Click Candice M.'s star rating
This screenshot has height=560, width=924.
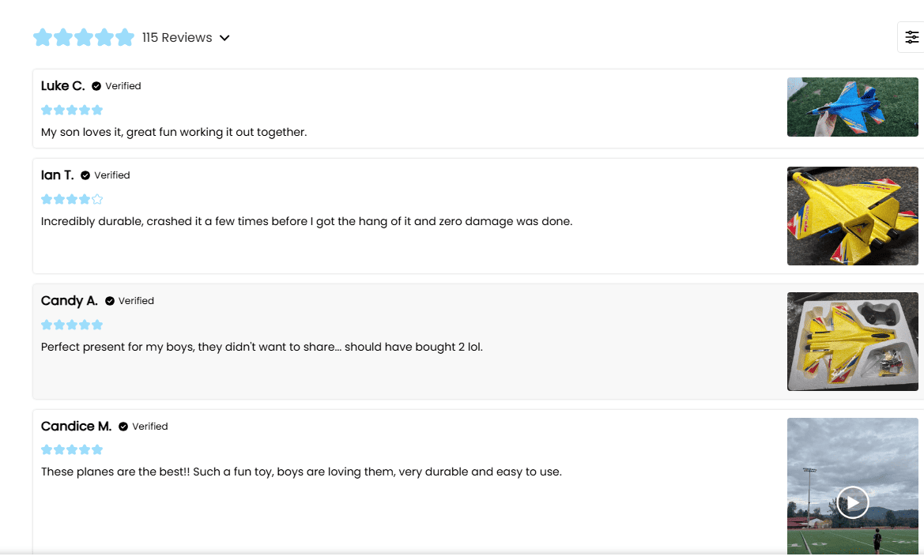click(72, 449)
